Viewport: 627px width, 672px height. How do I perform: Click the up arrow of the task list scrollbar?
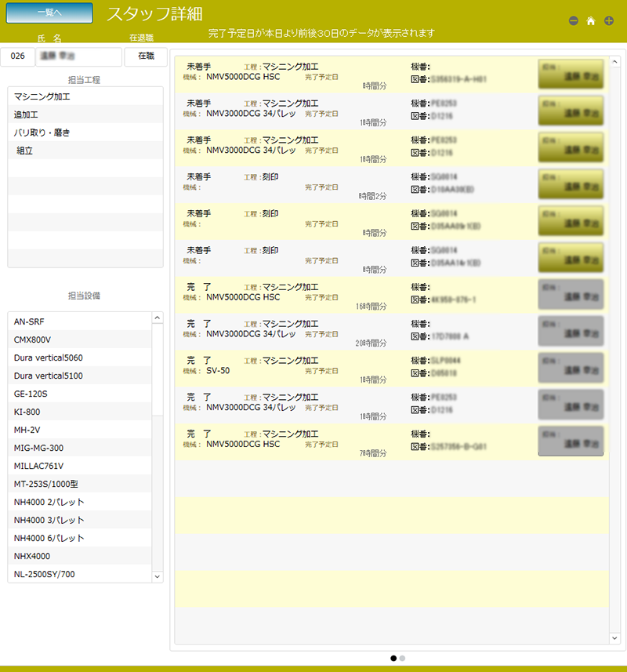pos(614,61)
